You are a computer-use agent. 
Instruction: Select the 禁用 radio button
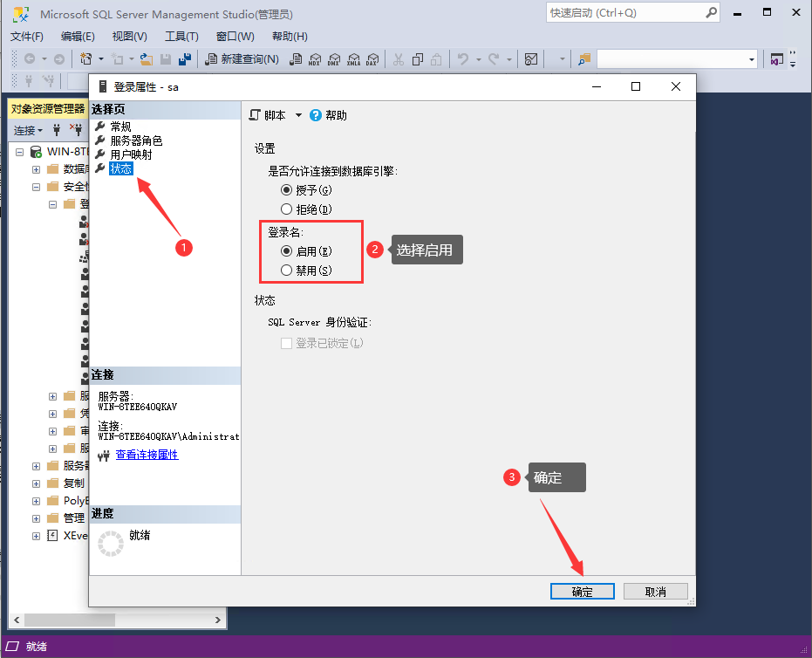tap(288, 270)
